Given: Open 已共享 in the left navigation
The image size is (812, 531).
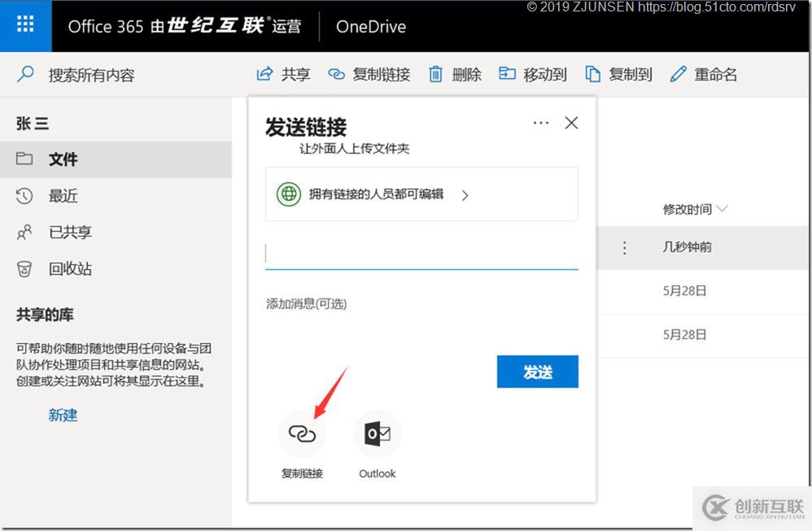Looking at the screenshot, I should [116, 233].
